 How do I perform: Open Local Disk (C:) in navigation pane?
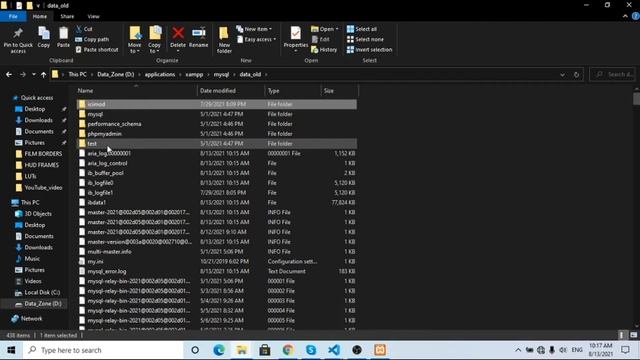click(38, 292)
